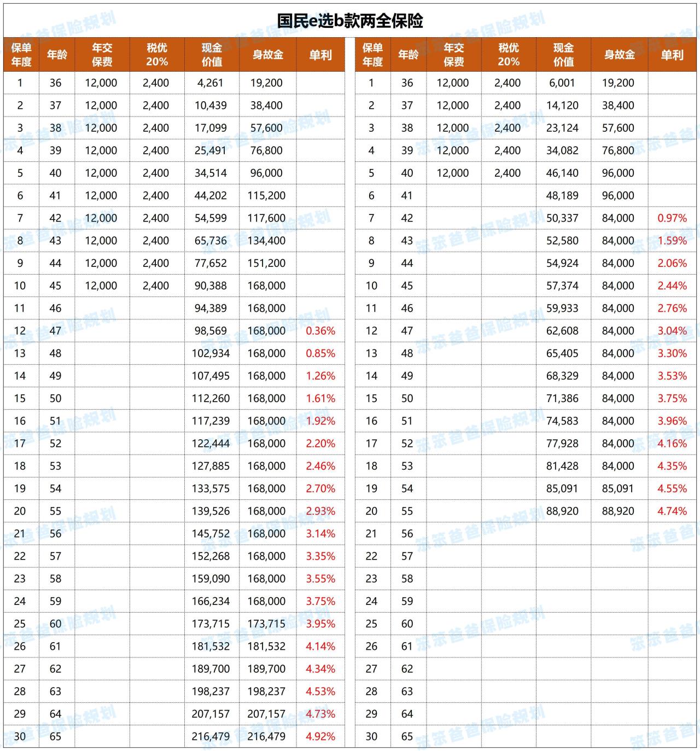Click the right table's 身故金 header
Viewport: 700px width, 751px height.
(x=619, y=55)
